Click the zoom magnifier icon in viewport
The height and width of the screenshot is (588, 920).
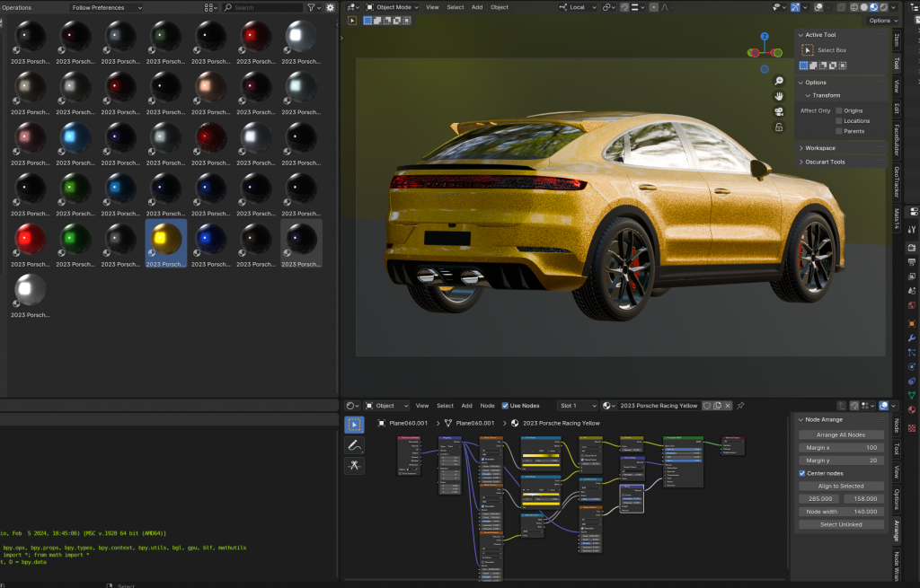pyautogui.click(x=780, y=81)
